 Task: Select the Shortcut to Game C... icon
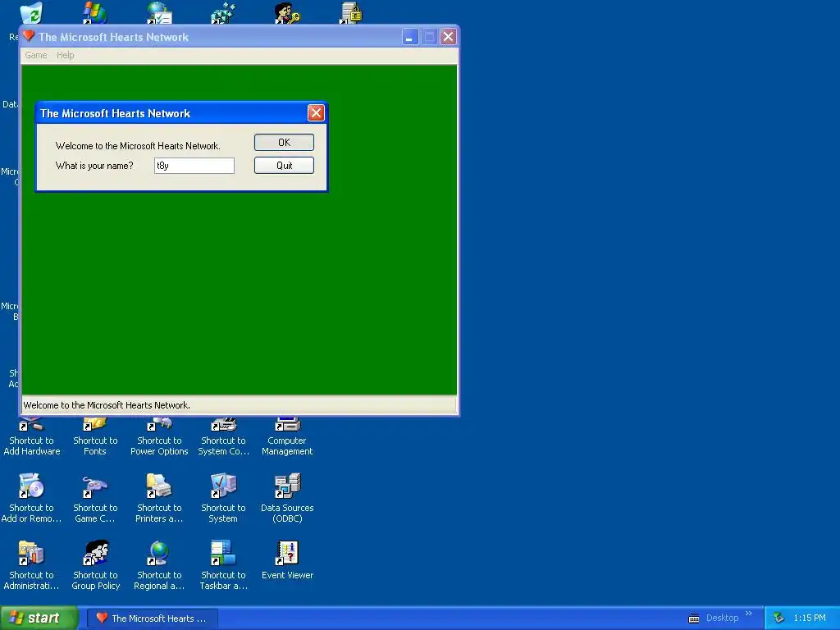coord(95,498)
